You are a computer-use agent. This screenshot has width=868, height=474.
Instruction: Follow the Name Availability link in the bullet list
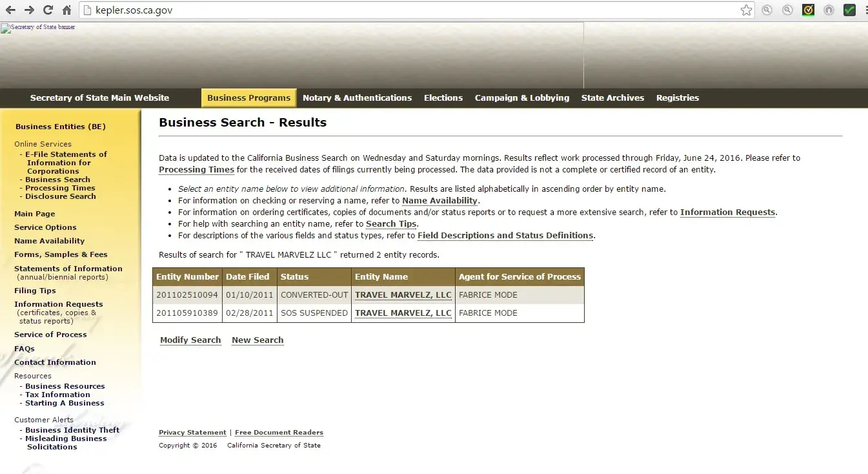click(x=439, y=201)
